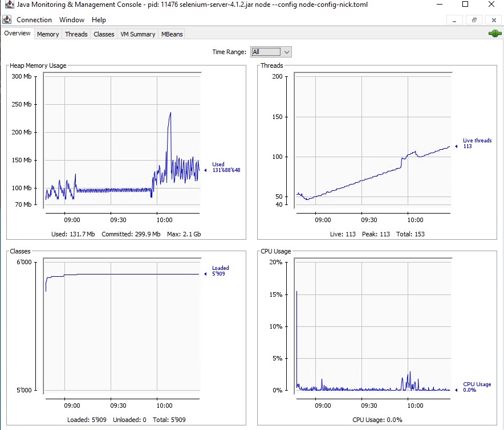The image size is (504, 430).
Task: Open the Connection menu
Action: [x=34, y=19]
